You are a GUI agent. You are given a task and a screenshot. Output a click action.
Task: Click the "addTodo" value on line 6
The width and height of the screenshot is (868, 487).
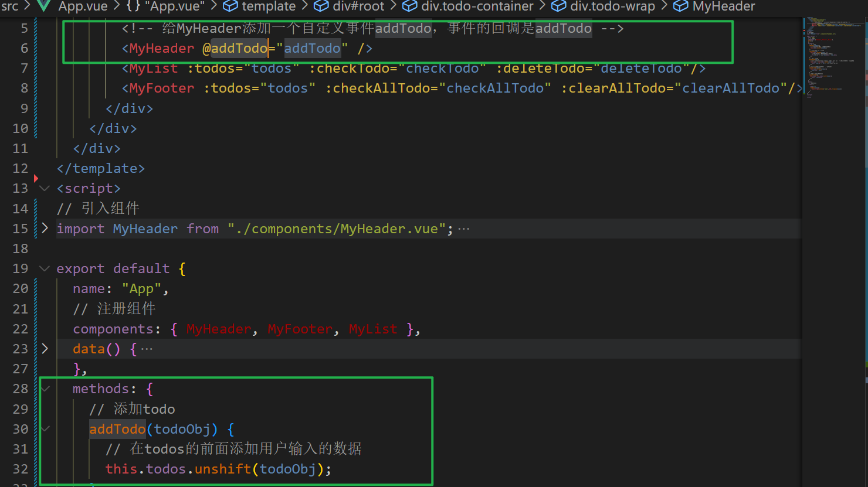click(x=312, y=48)
